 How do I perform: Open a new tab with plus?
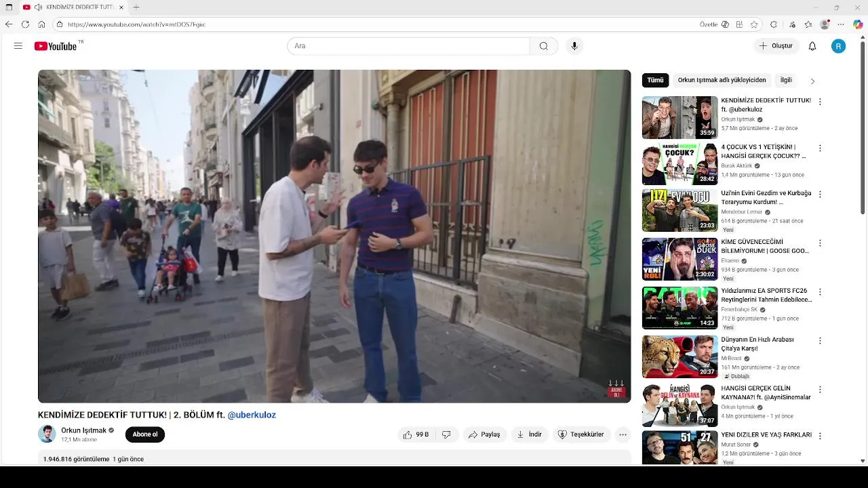pos(136,7)
